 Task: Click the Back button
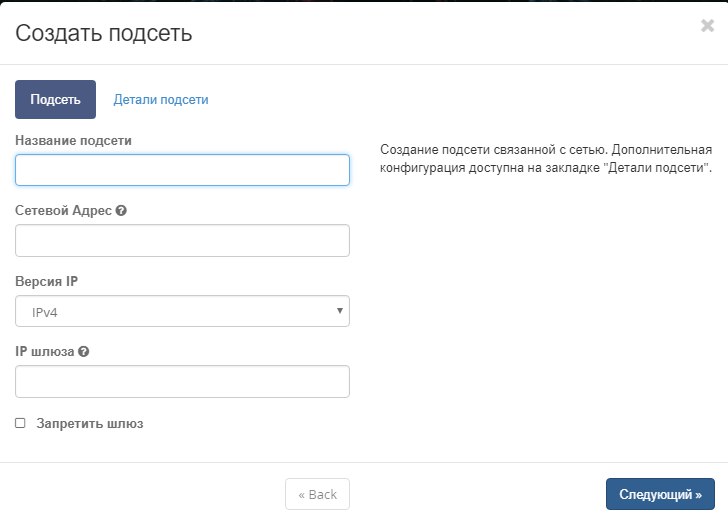pos(317,494)
